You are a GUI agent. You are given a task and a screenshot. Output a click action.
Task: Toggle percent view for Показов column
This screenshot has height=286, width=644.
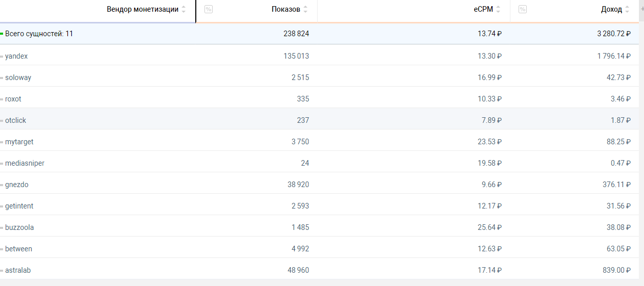click(x=208, y=9)
